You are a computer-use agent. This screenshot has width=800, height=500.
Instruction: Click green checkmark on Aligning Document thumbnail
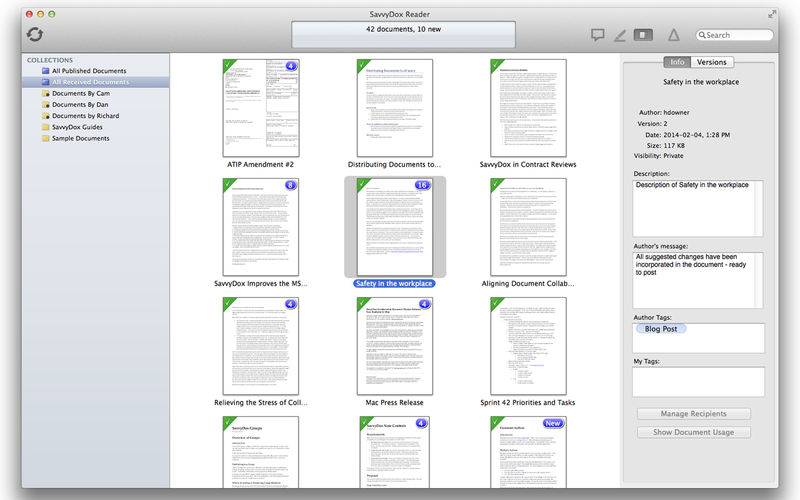click(x=496, y=185)
